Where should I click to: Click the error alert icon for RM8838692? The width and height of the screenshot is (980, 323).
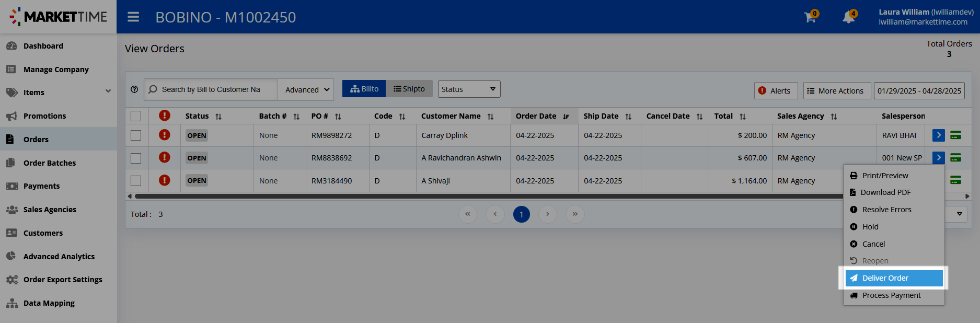(165, 157)
